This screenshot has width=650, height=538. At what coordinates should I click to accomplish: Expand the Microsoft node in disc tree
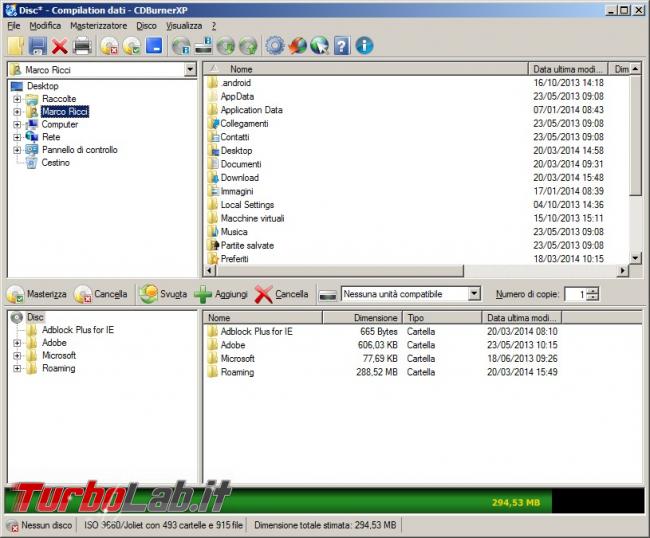tap(17, 356)
